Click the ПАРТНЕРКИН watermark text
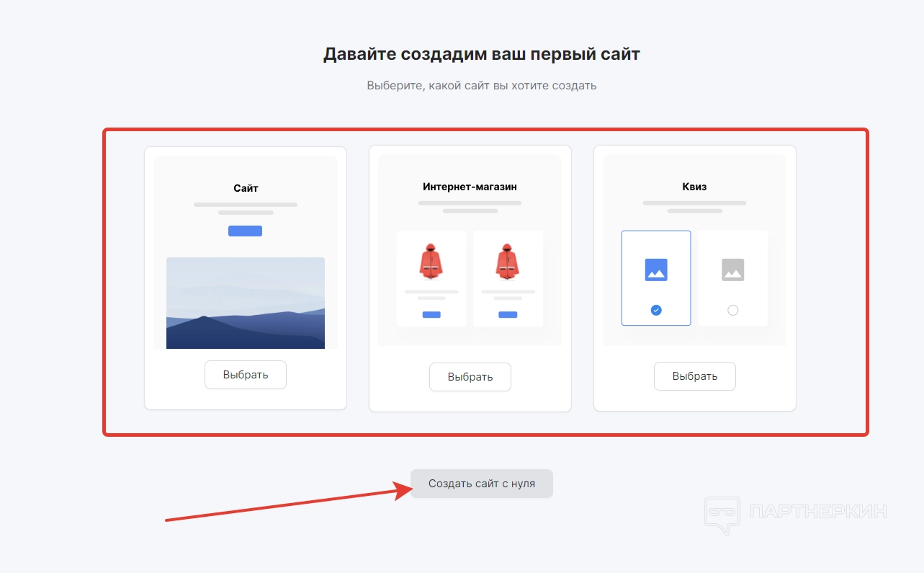 818,512
